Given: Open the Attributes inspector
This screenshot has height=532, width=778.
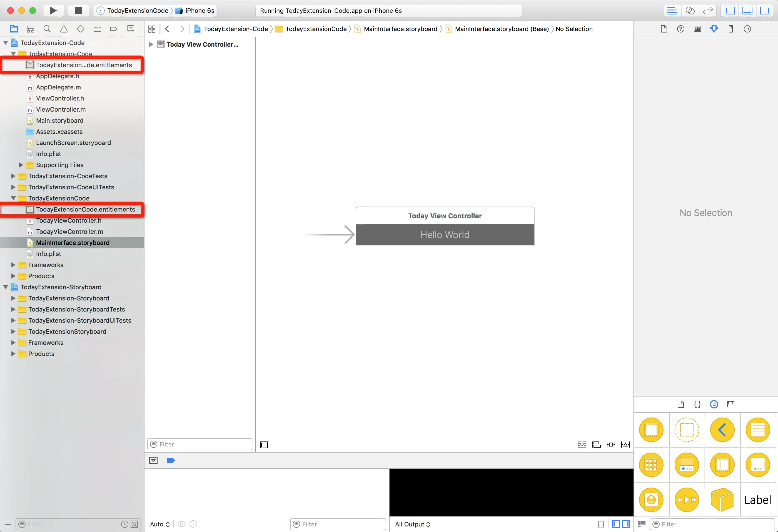Looking at the screenshot, I should pos(714,29).
